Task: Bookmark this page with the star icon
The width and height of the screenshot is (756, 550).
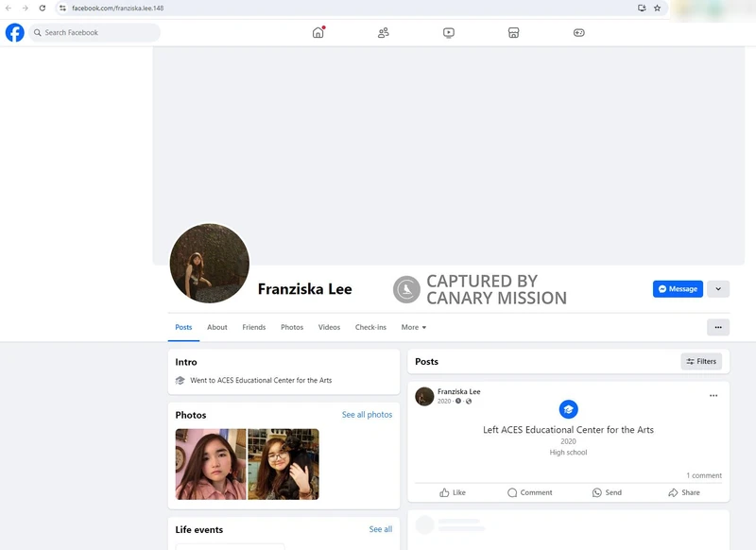Action: (x=657, y=8)
